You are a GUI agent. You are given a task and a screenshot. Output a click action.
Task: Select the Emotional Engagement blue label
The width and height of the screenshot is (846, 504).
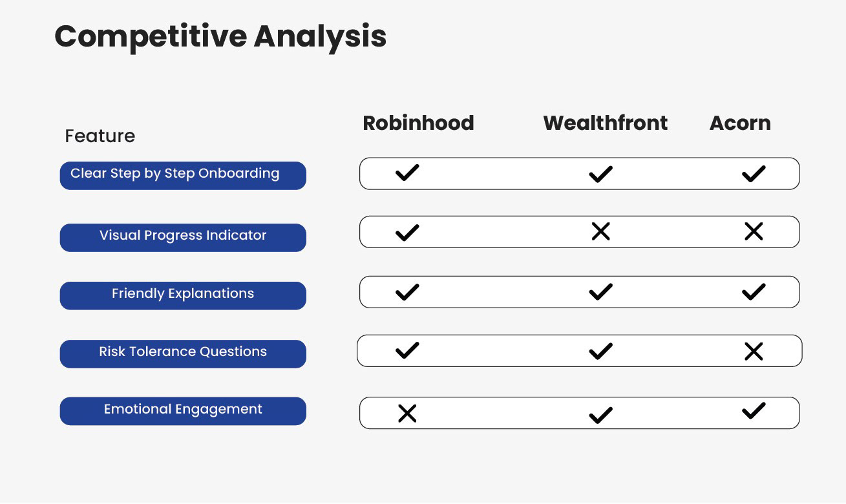coord(183,411)
